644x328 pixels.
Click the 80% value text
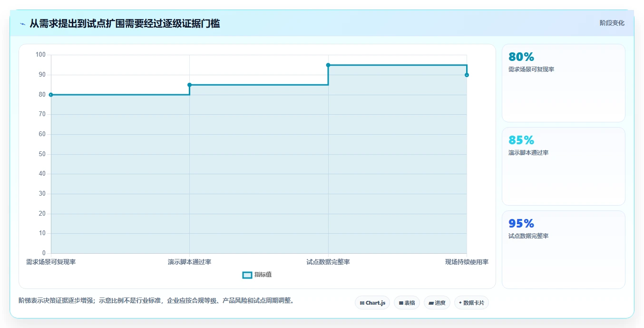point(521,57)
